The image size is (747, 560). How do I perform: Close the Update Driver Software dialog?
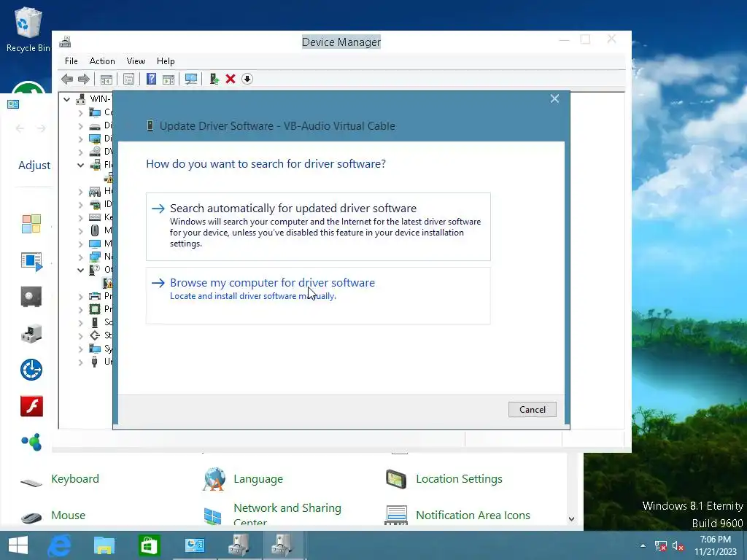pos(554,98)
